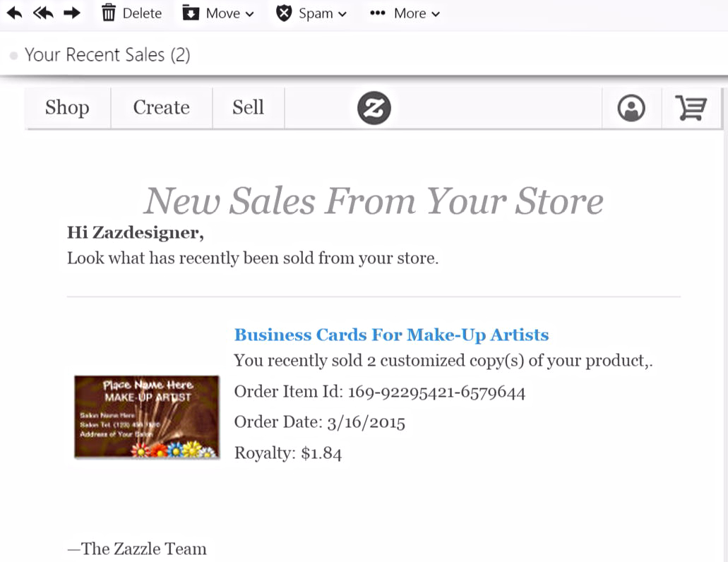728x562 pixels.
Task: Expand the Spam dropdown chevron
Action: tap(342, 14)
